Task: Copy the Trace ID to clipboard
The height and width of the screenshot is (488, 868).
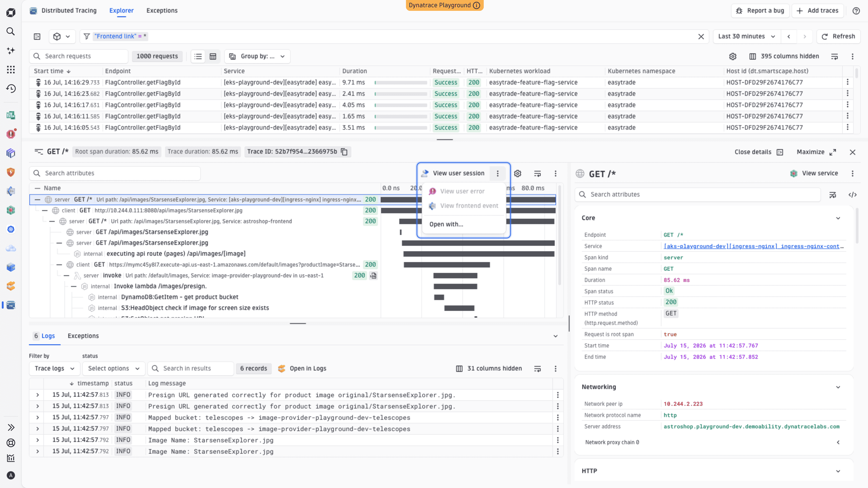Action: 344,152
